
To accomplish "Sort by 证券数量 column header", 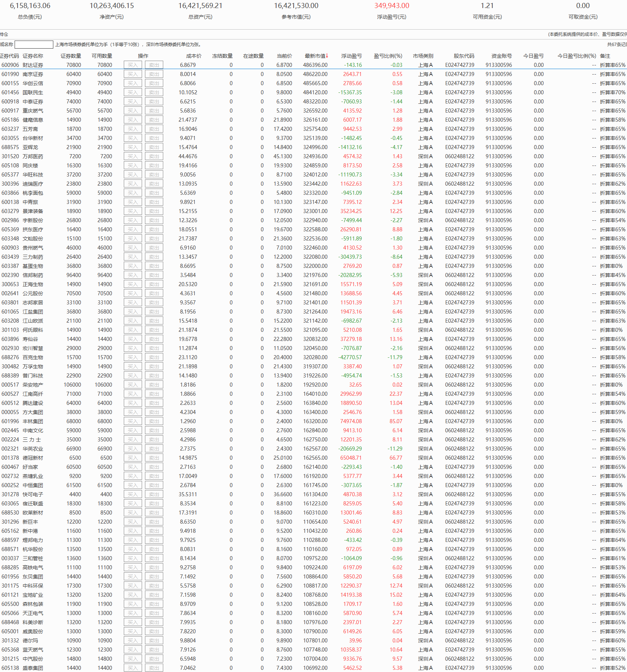I will tap(71, 56).
